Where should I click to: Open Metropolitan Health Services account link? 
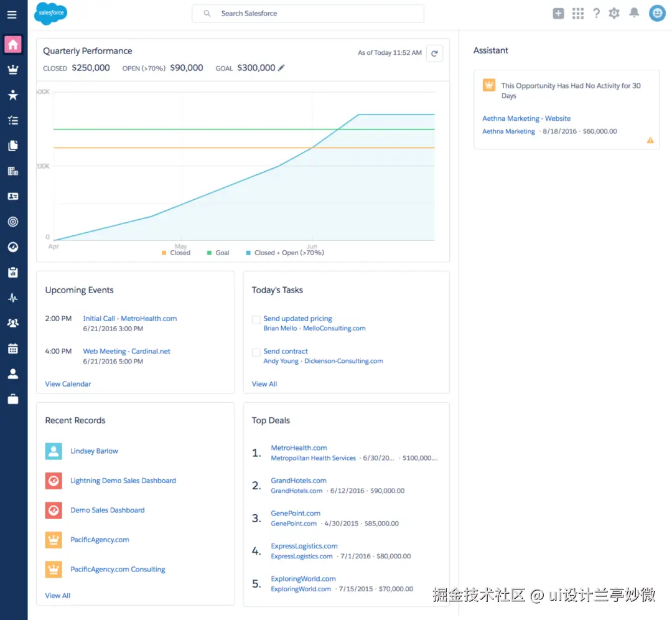[313, 458]
